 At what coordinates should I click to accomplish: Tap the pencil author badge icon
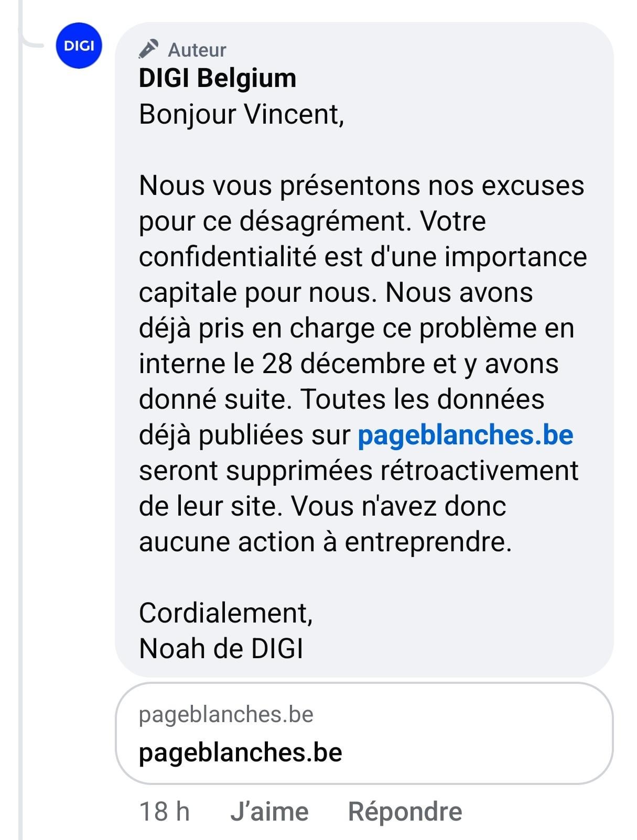click(148, 49)
